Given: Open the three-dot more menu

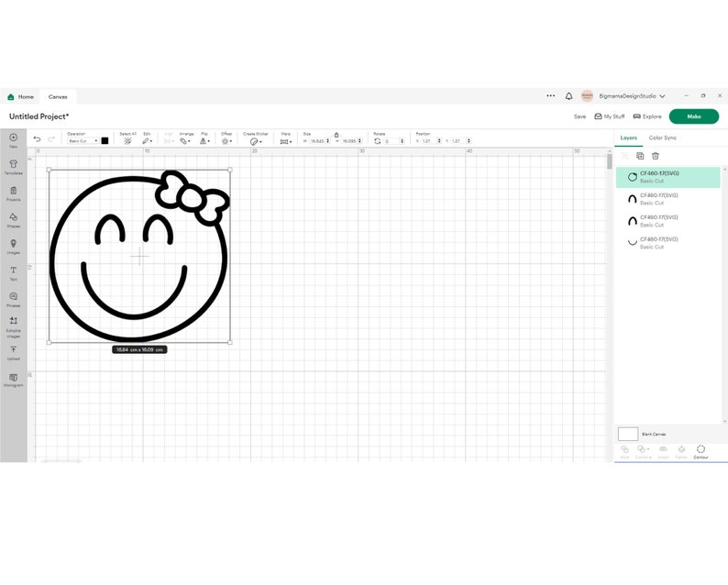Looking at the screenshot, I should (551, 95).
